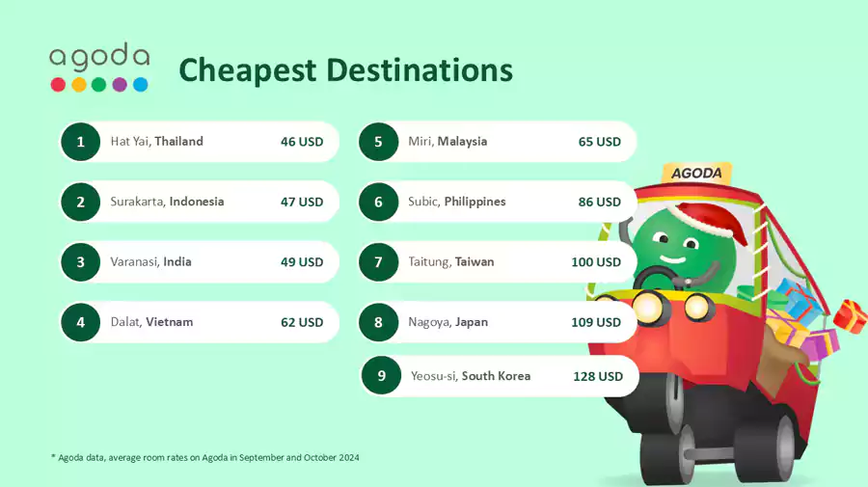868x487 pixels.
Task: Select the number 5 circle badge
Action: coord(378,142)
